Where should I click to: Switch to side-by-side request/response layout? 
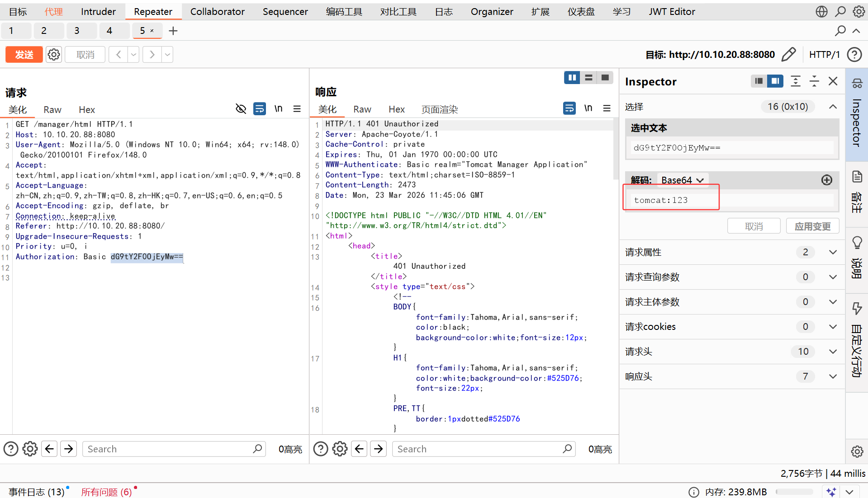(572, 78)
